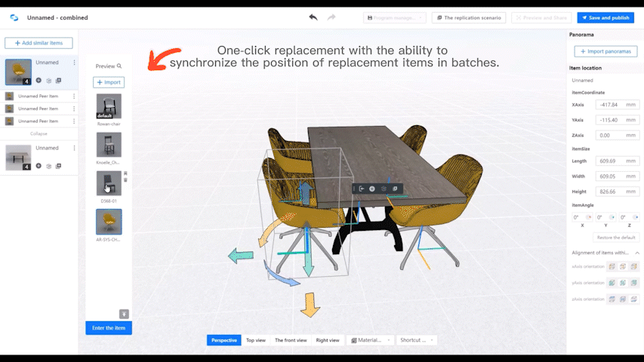644x362 pixels.
Task: Switch to Right view tab
Action: click(327, 340)
